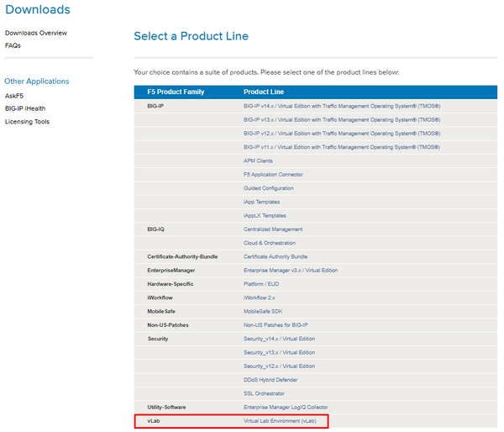
Task: Select the SSL Orchestrator product line
Action: (264, 393)
